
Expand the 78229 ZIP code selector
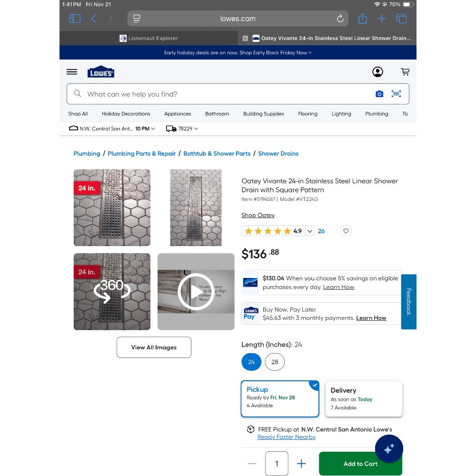(182, 129)
